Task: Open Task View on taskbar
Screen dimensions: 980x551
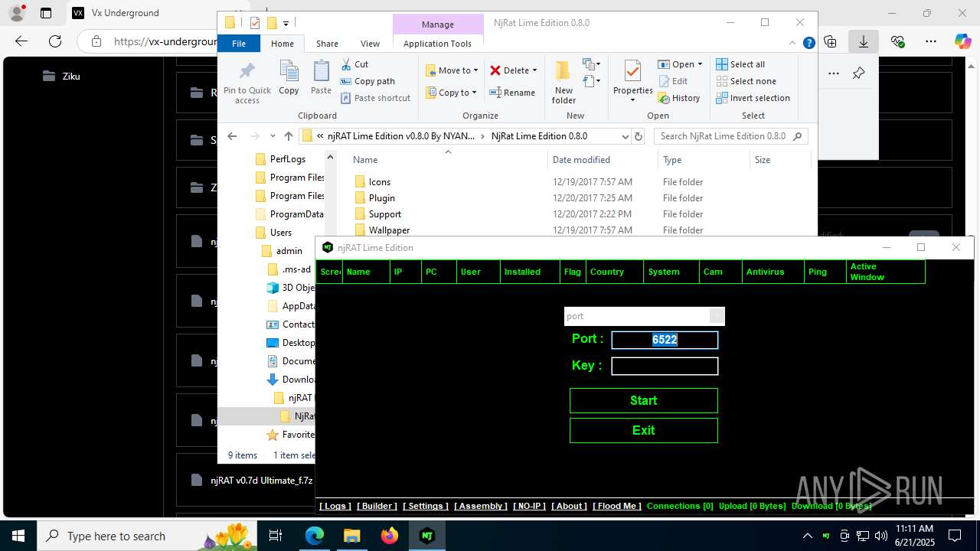Action: (x=276, y=536)
